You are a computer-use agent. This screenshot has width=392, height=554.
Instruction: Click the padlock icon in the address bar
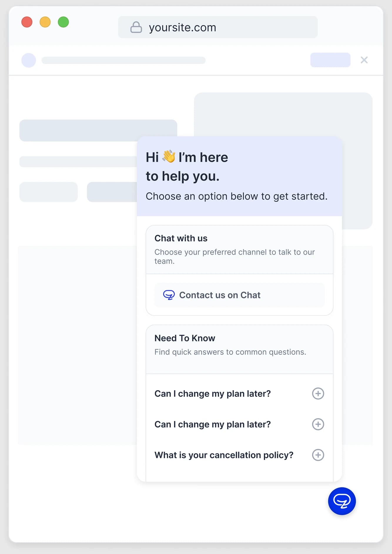point(136,27)
